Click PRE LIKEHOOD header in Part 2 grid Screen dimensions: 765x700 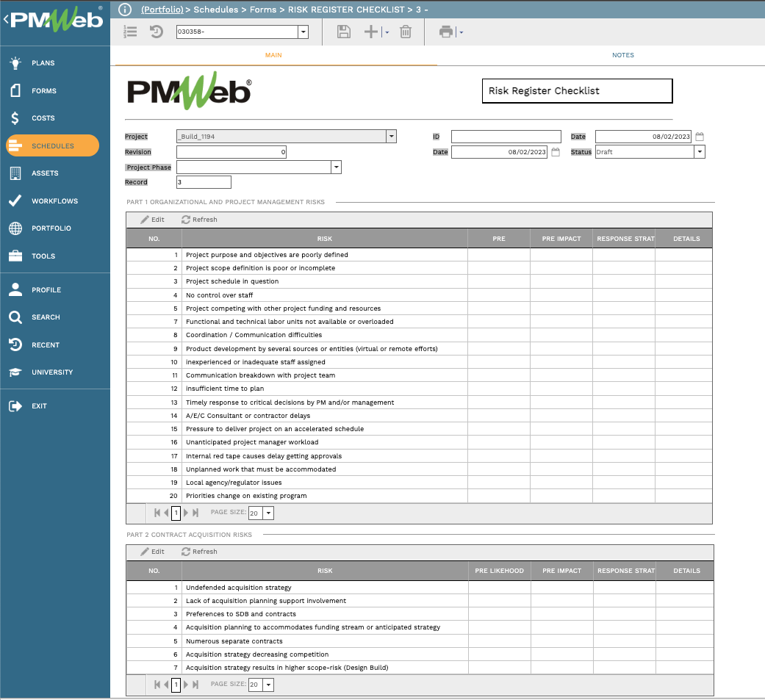(x=499, y=571)
